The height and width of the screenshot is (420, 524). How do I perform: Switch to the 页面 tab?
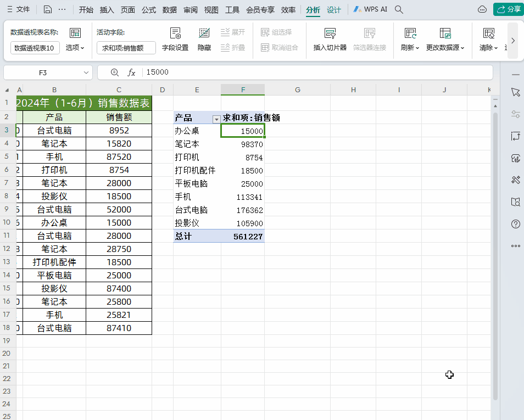coord(127,10)
